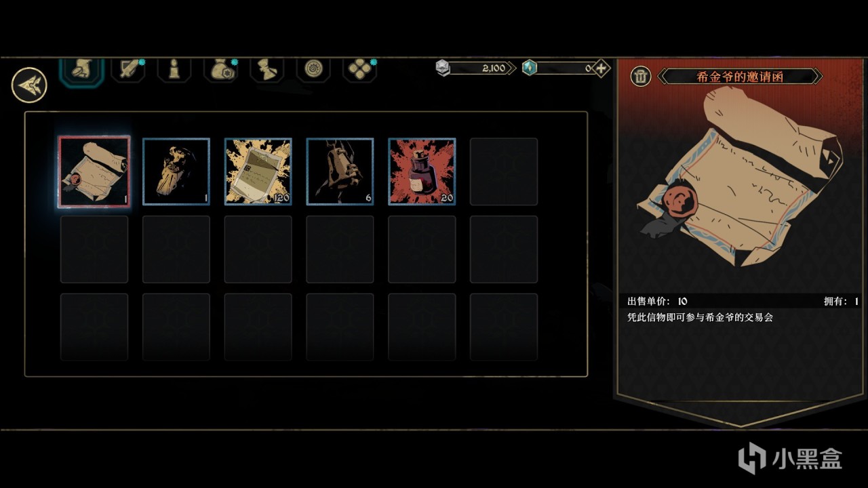Viewport: 868px width, 488px height.
Task: Select the first inventory category tab
Action: 82,70
